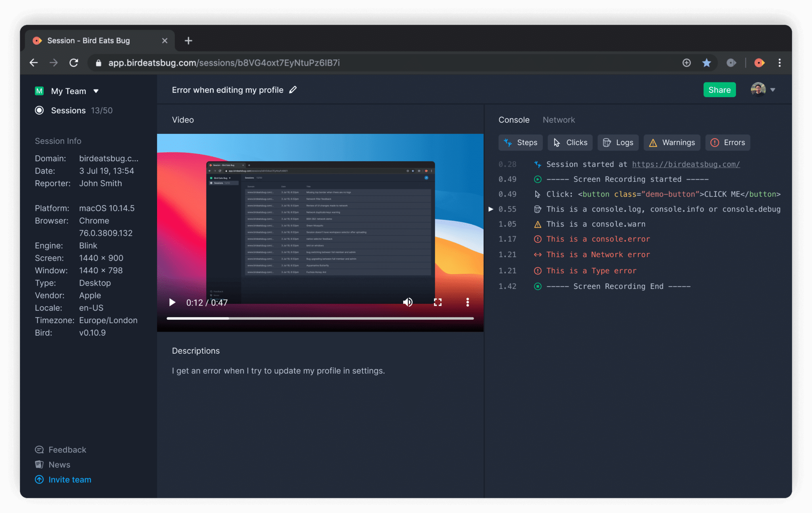Screen dimensions: 812x513
Task: Select the Console tab
Action: [513, 120]
